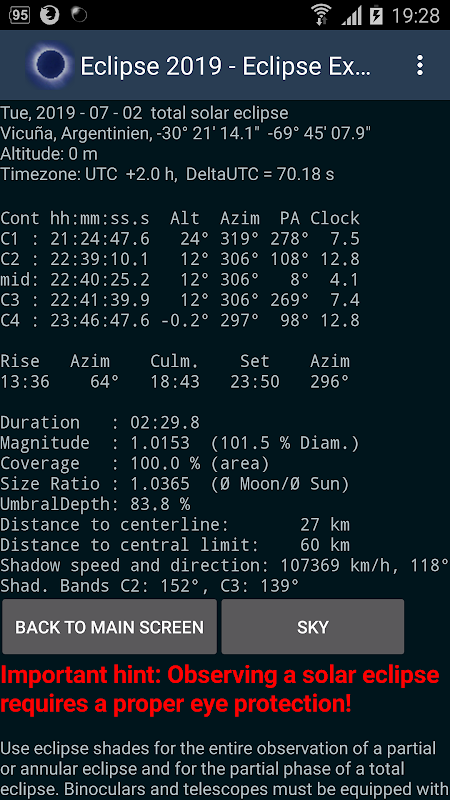The height and width of the screenshot is (800, 450).
Task: Tap the Eclipse 2019 title text
Action: [x=225, y=66]
